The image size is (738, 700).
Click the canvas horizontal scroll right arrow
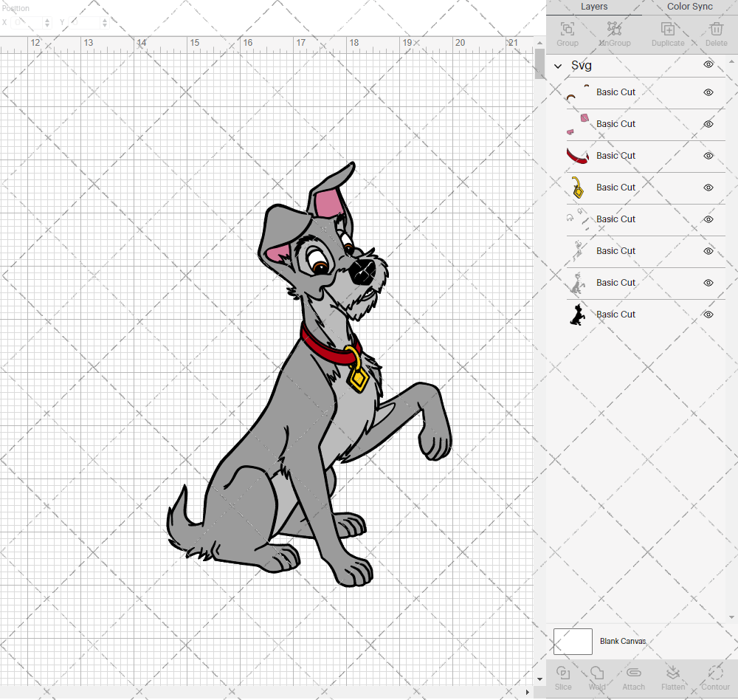pyautogui.click(x=527, y=692)
